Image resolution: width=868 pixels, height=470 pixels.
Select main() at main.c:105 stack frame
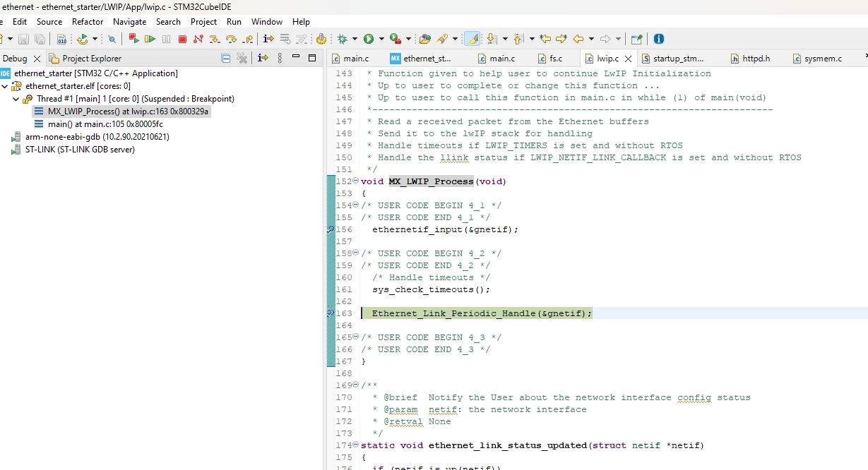[x=97, y=124]
